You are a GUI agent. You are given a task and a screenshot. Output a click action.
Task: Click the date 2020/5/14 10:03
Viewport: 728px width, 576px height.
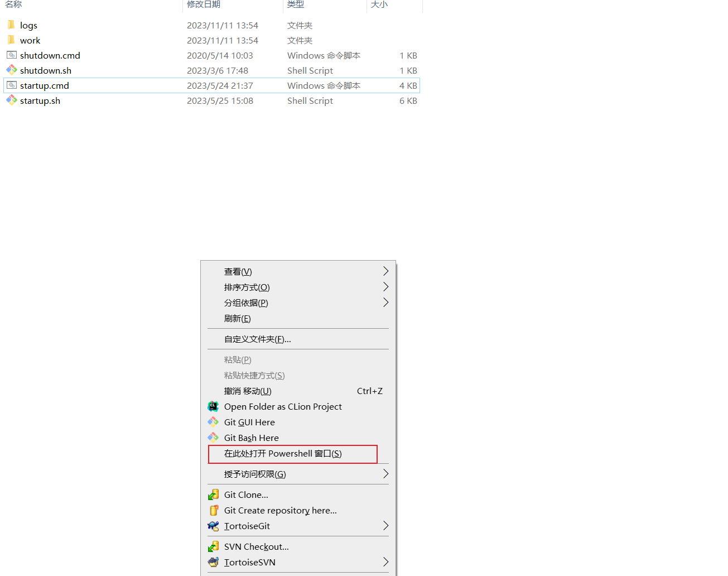pos(220,55)
